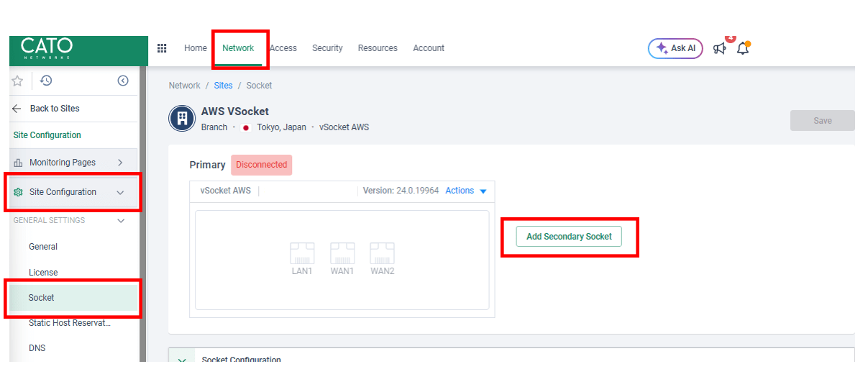Collapse the Site Configuration section
This screenshot has height=382, width=868.
120,193
